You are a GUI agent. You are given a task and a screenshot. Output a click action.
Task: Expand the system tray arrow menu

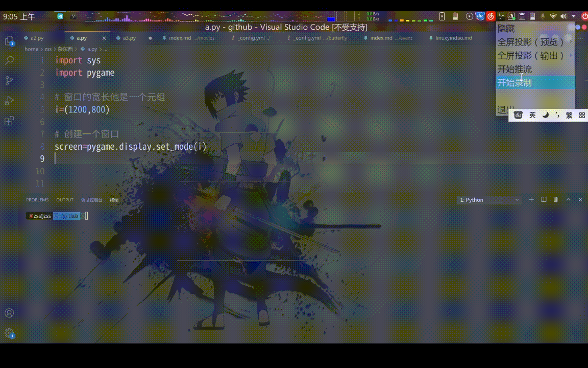(574, 16)
